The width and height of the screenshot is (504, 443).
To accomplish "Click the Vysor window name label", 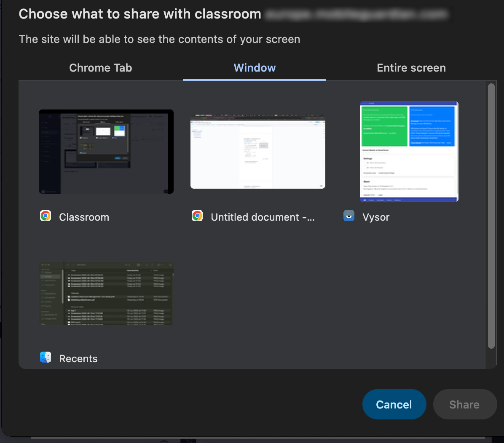I will point(376,217).
